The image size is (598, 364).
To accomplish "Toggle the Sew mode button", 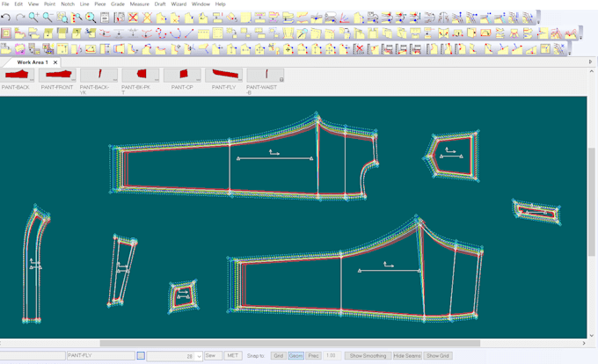I will coord(213,355).
